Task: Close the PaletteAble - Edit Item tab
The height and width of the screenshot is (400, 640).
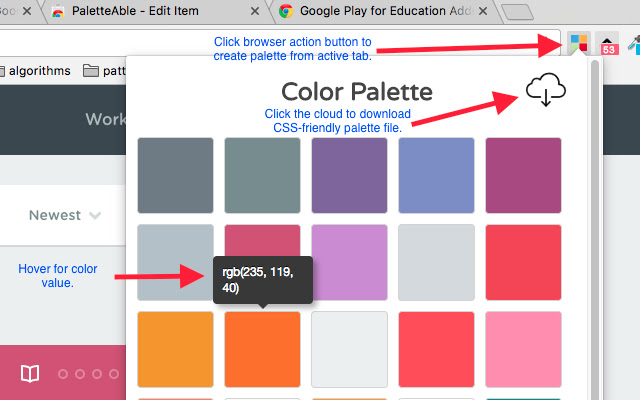Action: pyautogui.click(x=256, y=12)
